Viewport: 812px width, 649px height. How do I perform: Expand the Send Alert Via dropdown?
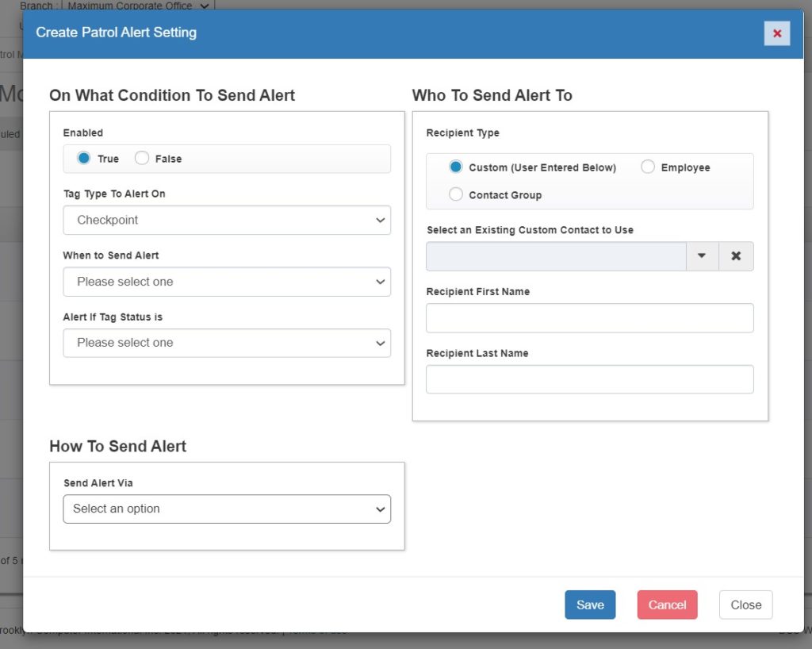click(227, 509)
